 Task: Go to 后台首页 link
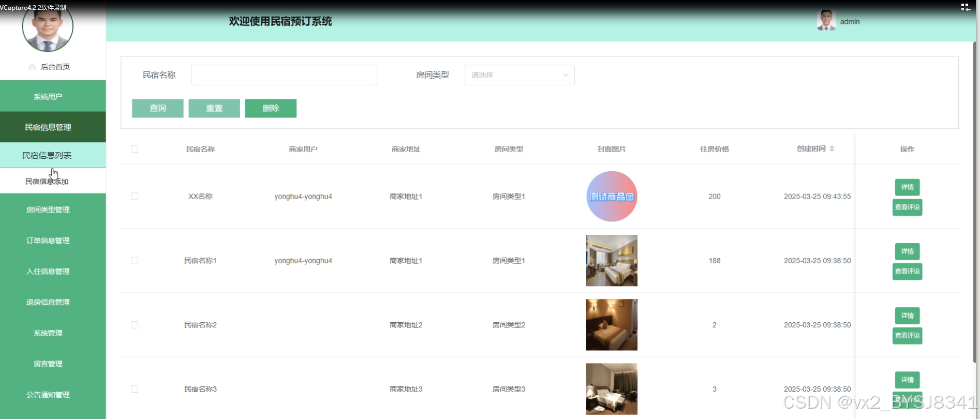[55, 67]
